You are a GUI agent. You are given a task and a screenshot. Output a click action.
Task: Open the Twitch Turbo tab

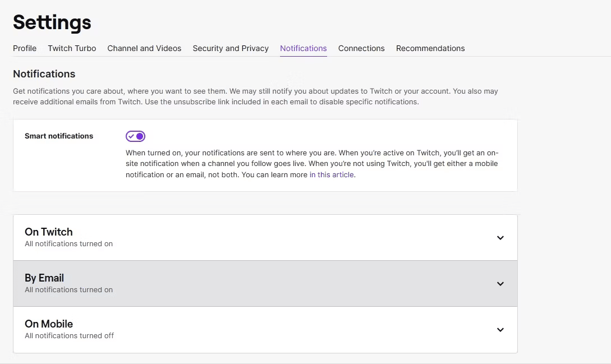click(72, 48)
